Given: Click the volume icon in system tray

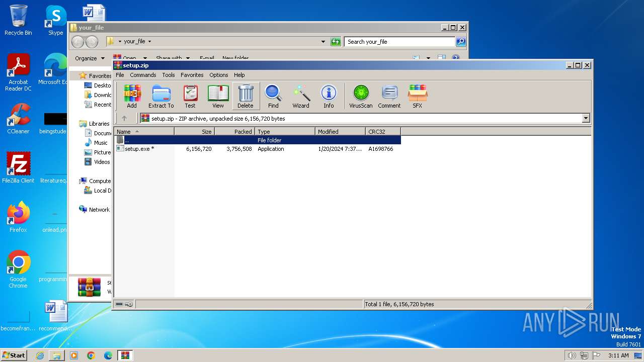Looking at the screenshot, I should pos(572,355).
